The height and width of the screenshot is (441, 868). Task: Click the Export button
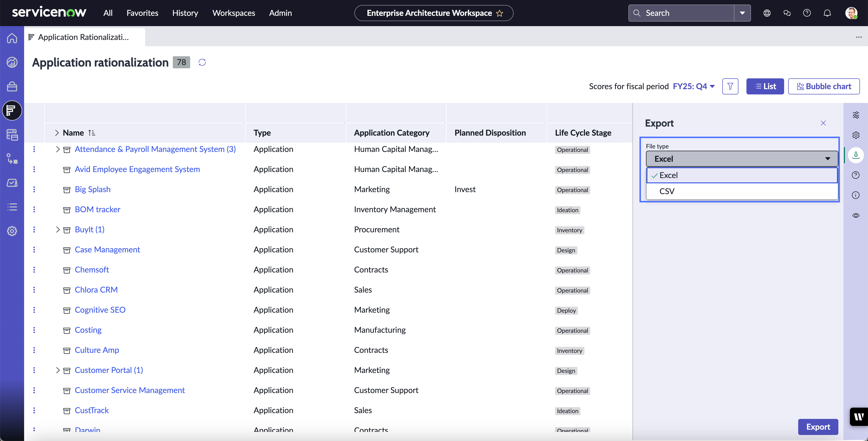818,427
